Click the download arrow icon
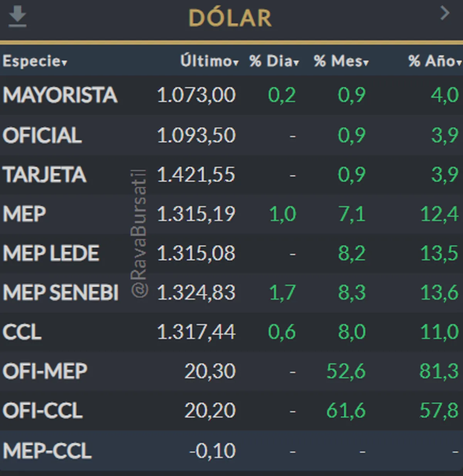This screenshot has width=463, height=476. pos(18,17)
